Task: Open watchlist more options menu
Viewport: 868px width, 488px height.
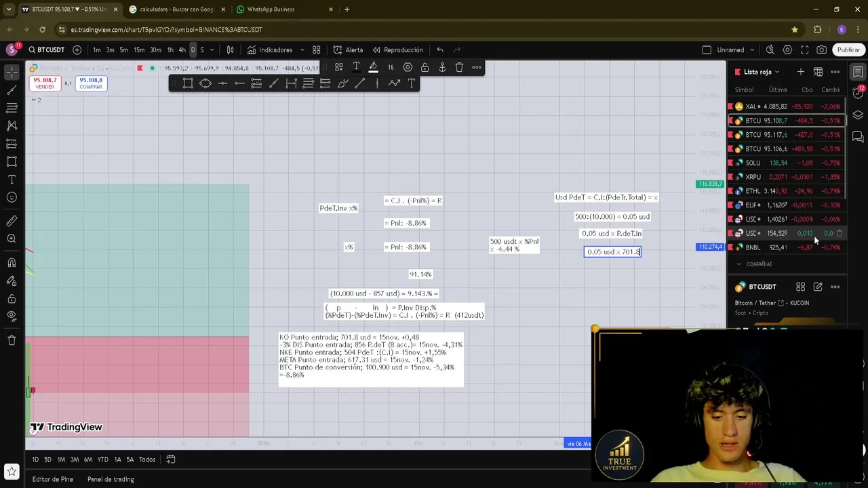Action: [835, 72]
